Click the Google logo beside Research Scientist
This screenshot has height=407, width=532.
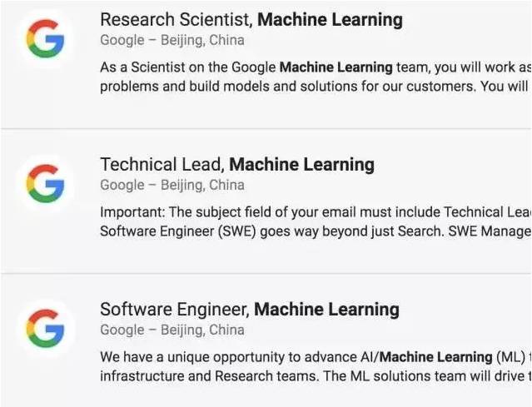(45, 38)
